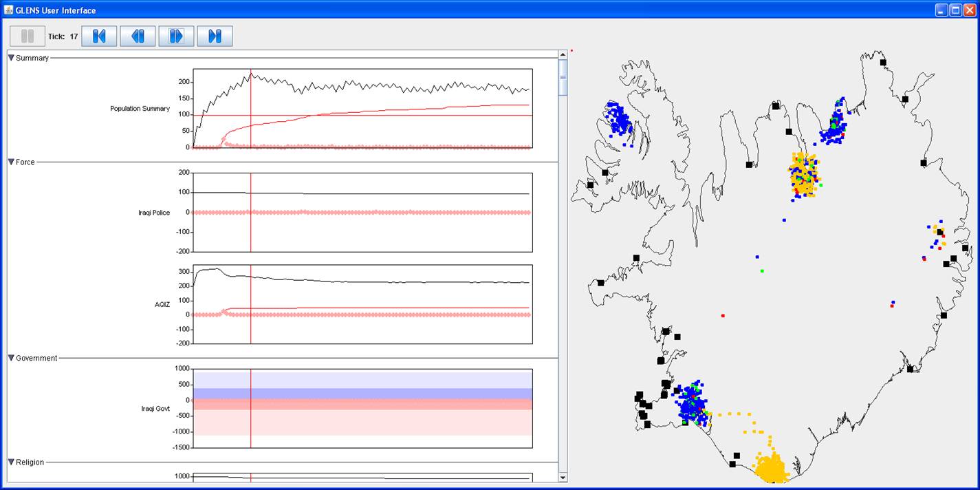Collapse the Summary section
This screenshot has width=980, height=490.
pos(11,58)
